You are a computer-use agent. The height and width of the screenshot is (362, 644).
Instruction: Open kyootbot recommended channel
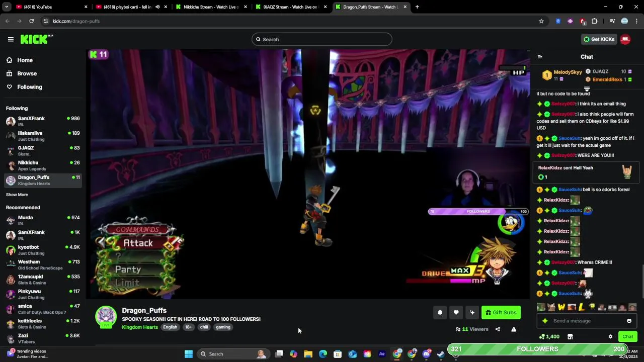43,250
